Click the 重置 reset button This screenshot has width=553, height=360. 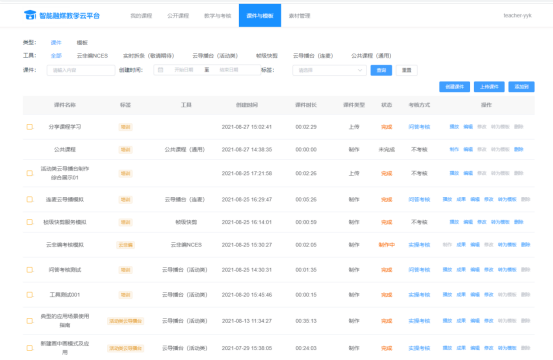(407, 70)
